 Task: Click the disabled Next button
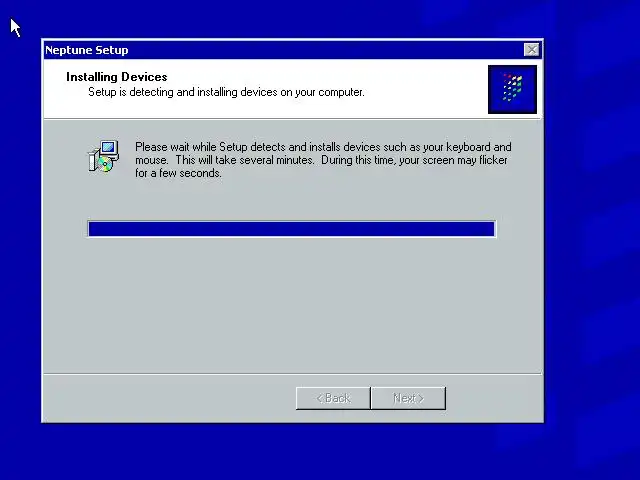click(409, 398)
